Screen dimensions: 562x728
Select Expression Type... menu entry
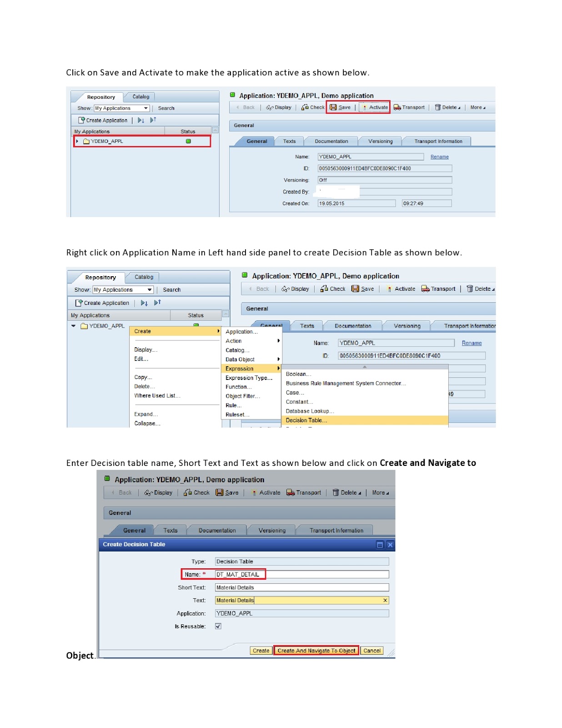tap(249, 378)
